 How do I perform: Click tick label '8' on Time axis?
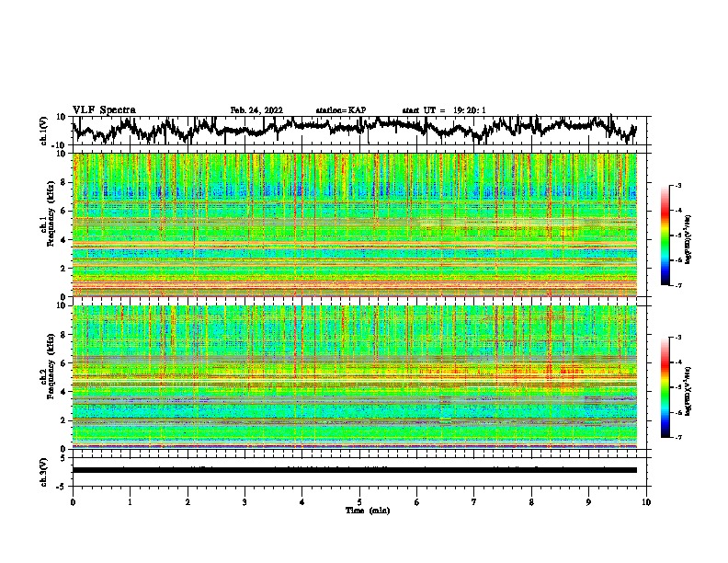pyautogui.click(x=531, y=502)
